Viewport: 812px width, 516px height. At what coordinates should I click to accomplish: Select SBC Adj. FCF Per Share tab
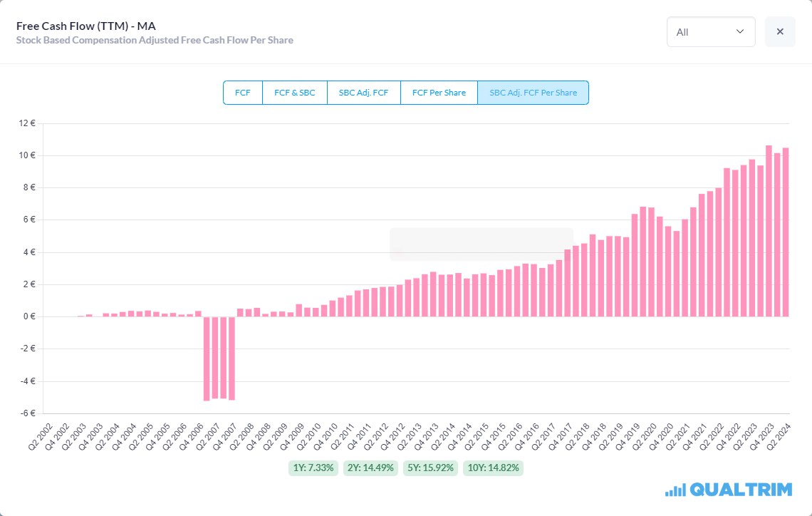[533, 93]
